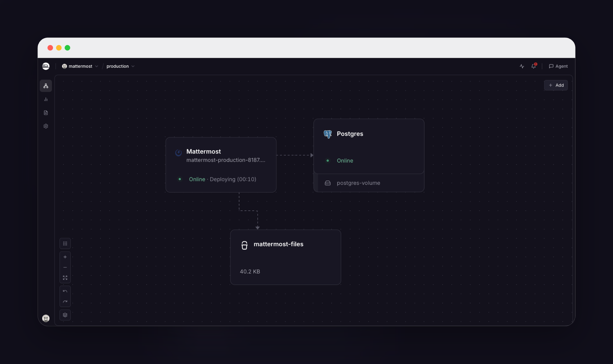The image size is (613, 364).
Task: Click the Add button
Action: (x=556, y=85)
